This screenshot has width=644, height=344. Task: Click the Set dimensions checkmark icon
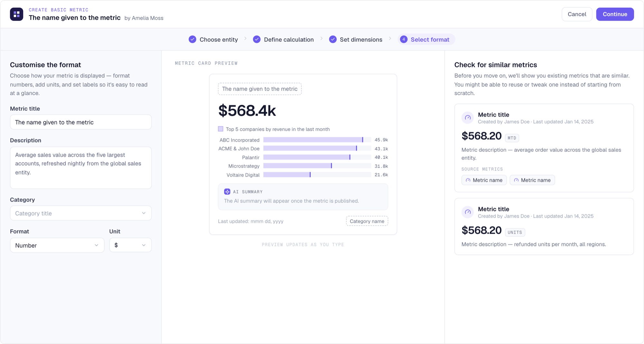[x=333, y=40]
